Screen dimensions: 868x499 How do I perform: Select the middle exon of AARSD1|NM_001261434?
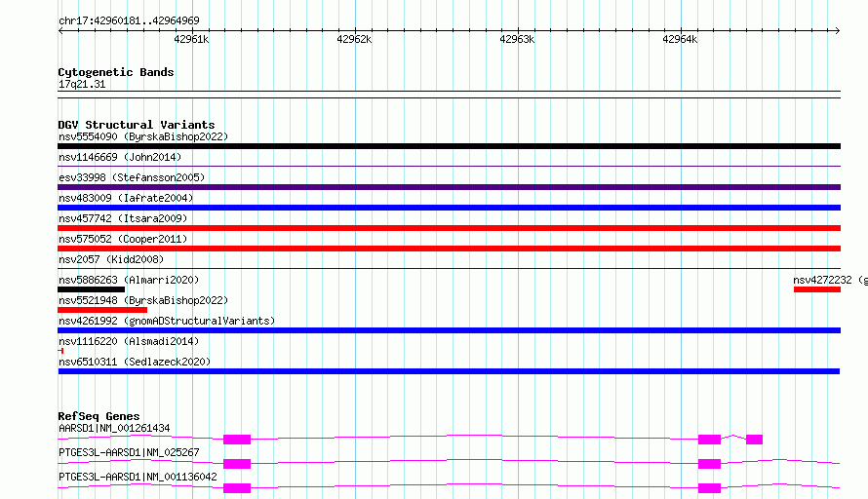pyautogui.click(x=710, y=440)
